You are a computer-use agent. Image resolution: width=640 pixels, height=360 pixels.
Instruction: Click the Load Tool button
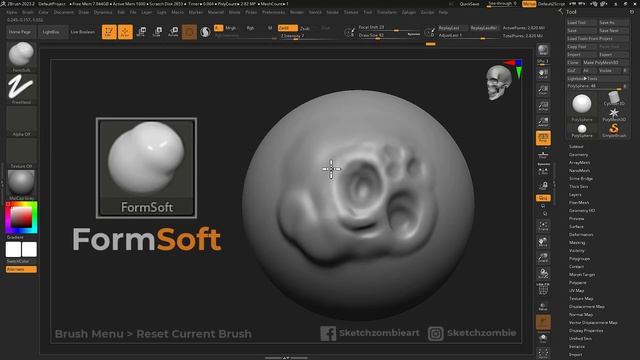point(582,22)
